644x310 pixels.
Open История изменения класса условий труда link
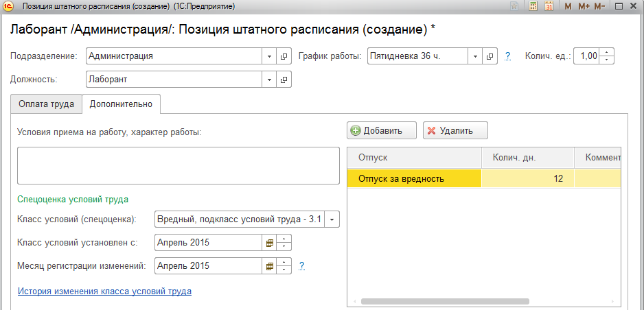104,291
